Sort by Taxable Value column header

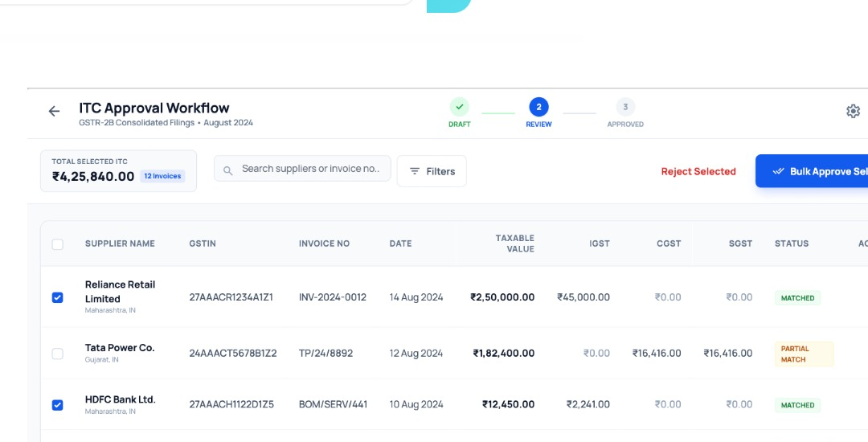[515, 244]
